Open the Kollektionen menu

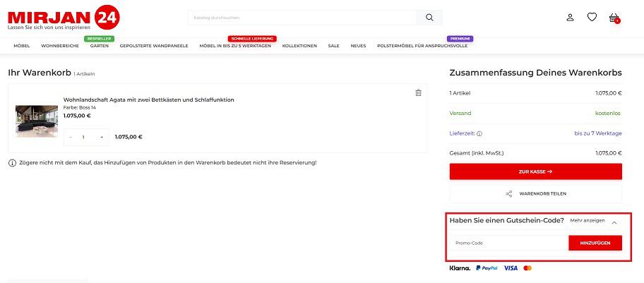tap(299, 46)
